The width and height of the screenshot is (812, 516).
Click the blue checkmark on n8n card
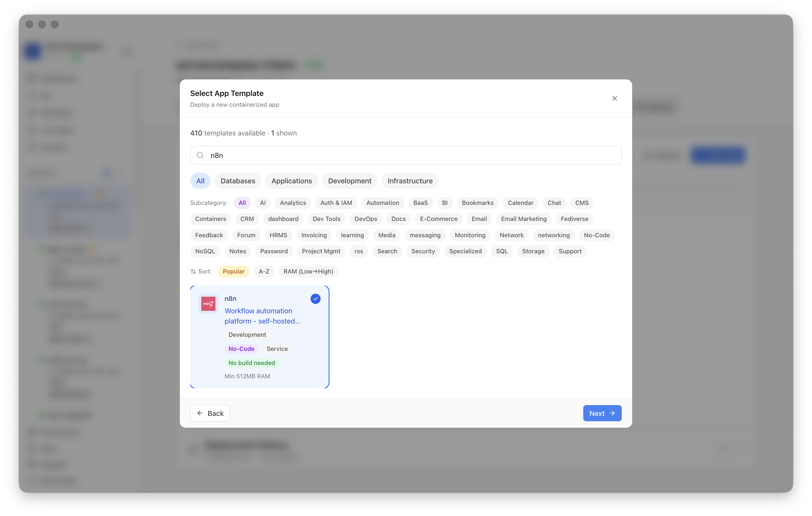[315, 298]
